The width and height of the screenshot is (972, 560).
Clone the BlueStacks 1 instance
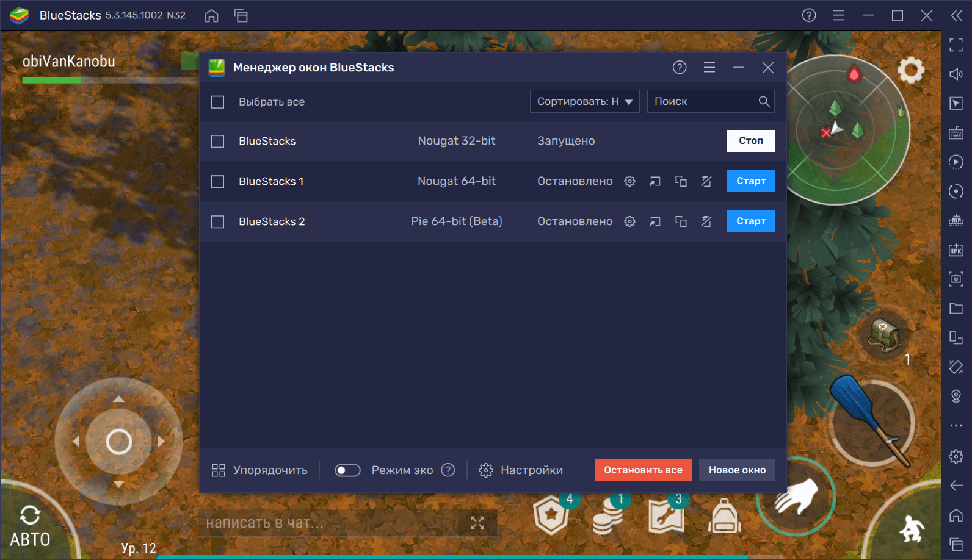tap(681, 181)
